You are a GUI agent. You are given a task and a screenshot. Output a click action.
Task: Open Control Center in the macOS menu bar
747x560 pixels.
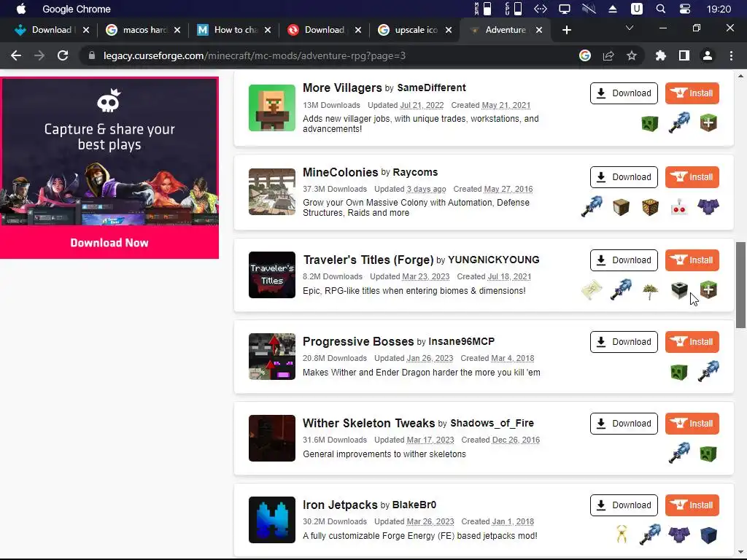tap(684, 9)
